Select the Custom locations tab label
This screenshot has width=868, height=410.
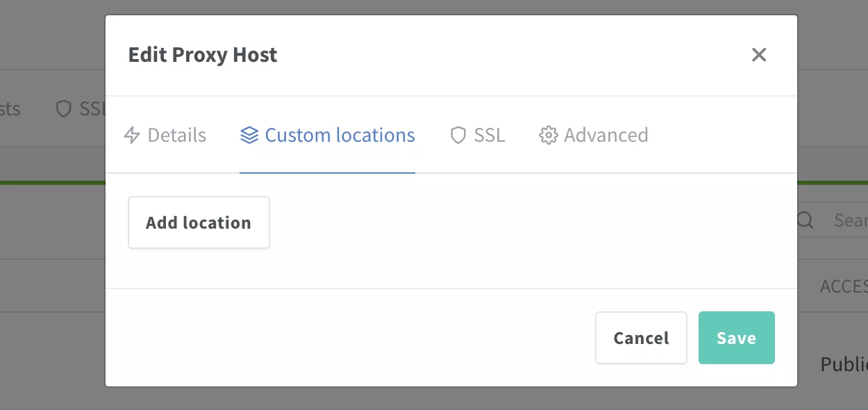[340, 135]
